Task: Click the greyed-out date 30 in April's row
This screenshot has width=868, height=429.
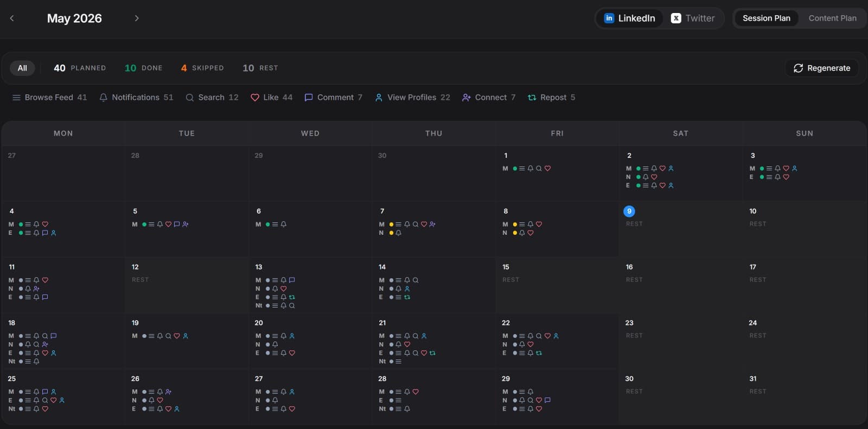Action: point(382,156)
